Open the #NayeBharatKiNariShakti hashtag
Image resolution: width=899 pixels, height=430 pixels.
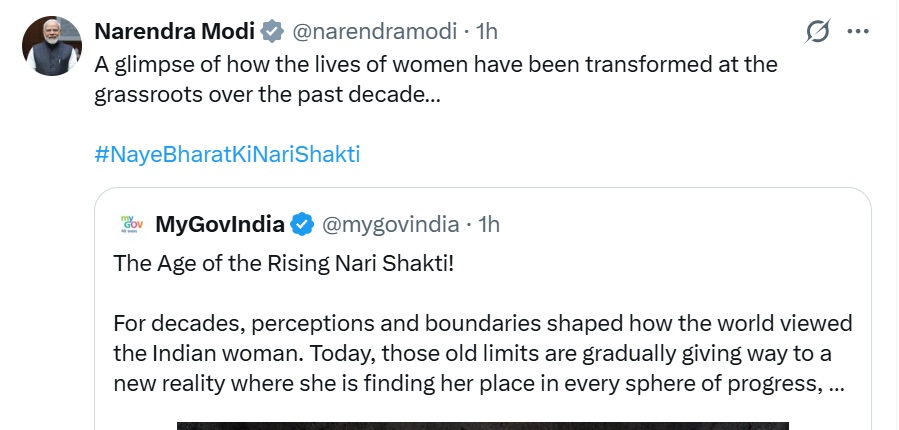point(227,154)
